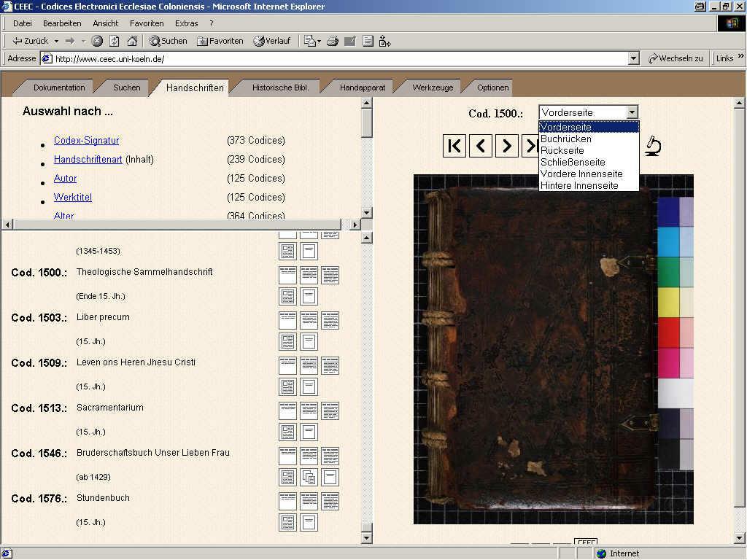Screen dimensions: 747x560
Task: Jump to the first page of the codex
Action: click(454, 146)
